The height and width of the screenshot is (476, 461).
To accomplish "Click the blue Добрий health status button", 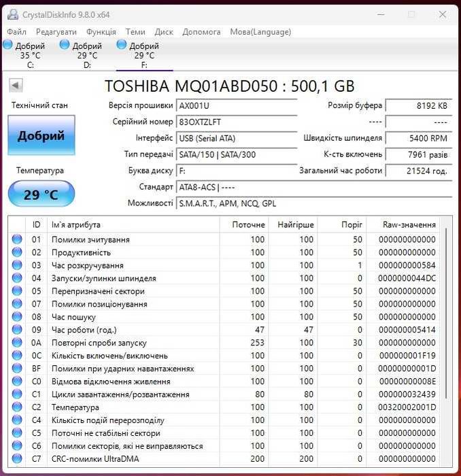I will (41, 135).
